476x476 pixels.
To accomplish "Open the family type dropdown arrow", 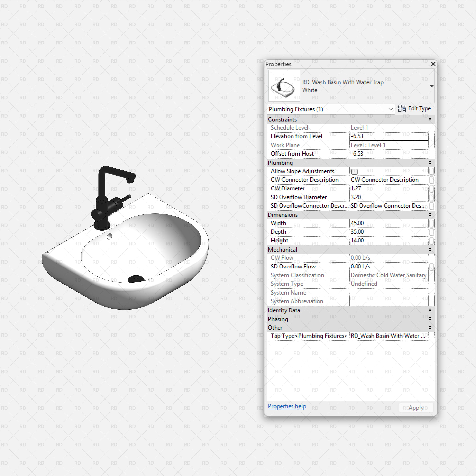I will 432,86.
